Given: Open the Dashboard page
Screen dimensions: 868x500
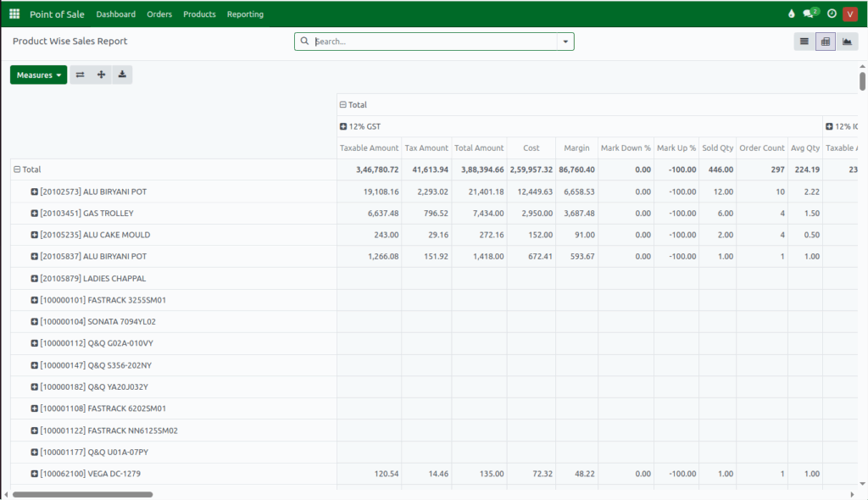Looking at the screenshot, I should click(116, 14).
